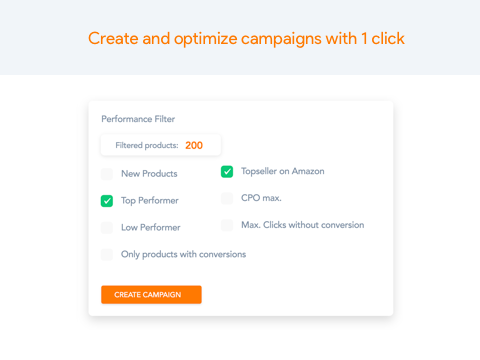
Task: Click the 'Only products with conversions' label
Action: 183,254
